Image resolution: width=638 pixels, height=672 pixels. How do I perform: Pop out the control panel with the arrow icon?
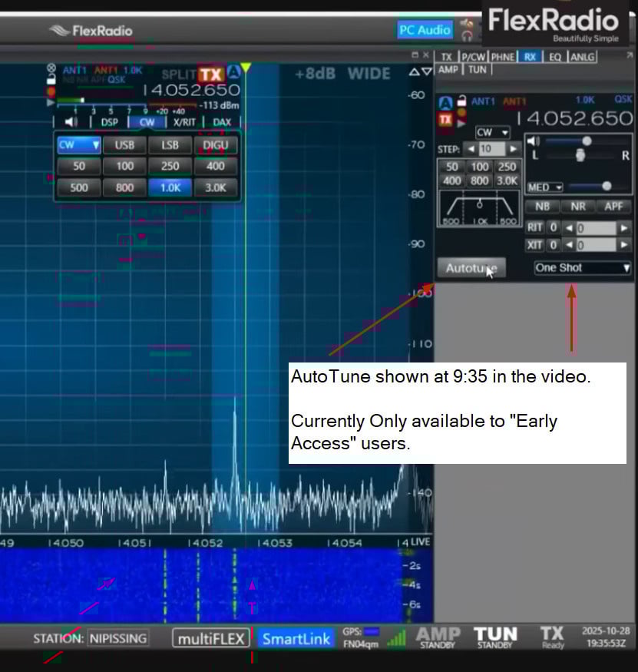pyautogui.click(x=630, y=55)
